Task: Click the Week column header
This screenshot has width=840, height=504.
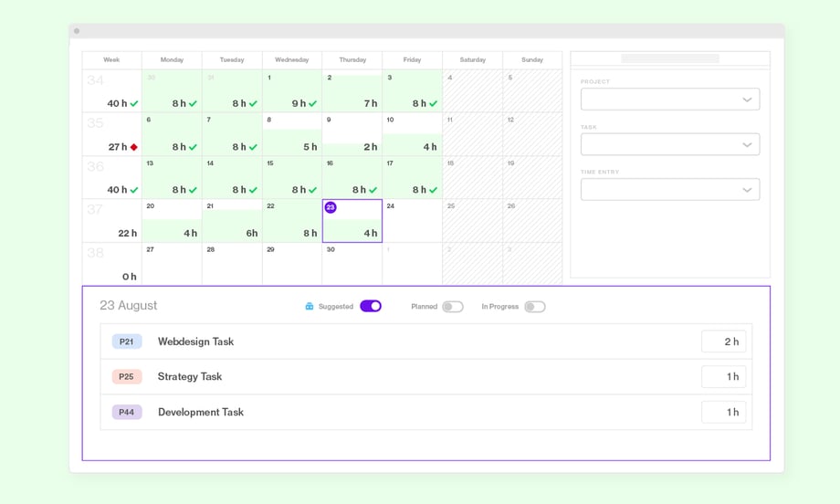Action: [x=111, y=60]
